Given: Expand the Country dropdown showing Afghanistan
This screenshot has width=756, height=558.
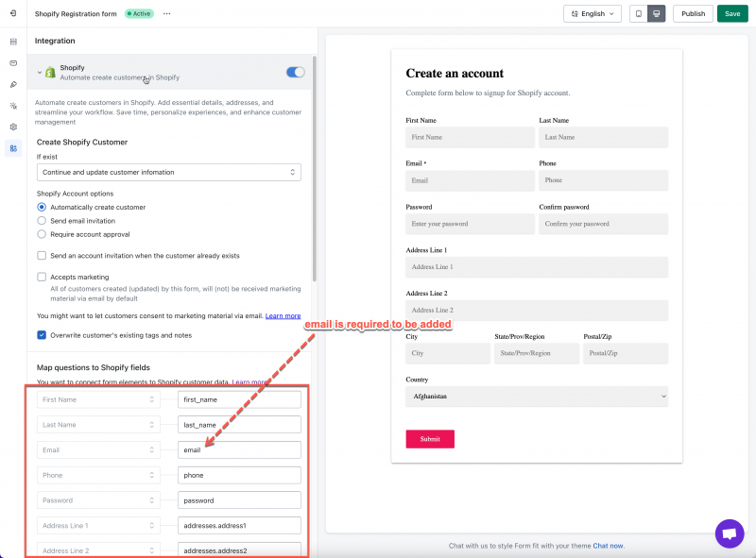Looking at the screenshot, I should tap(536, 396).
